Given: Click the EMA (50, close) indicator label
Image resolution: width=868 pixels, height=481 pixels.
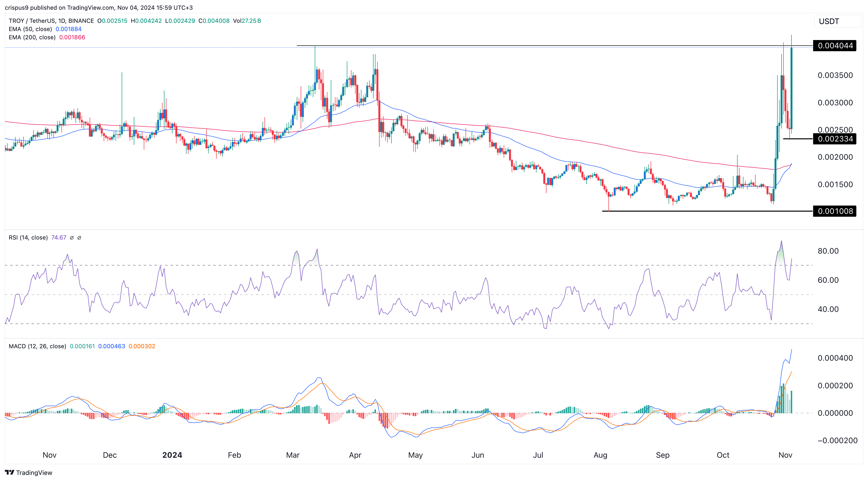Looking at the screenshot, I should tap(30, 29).
